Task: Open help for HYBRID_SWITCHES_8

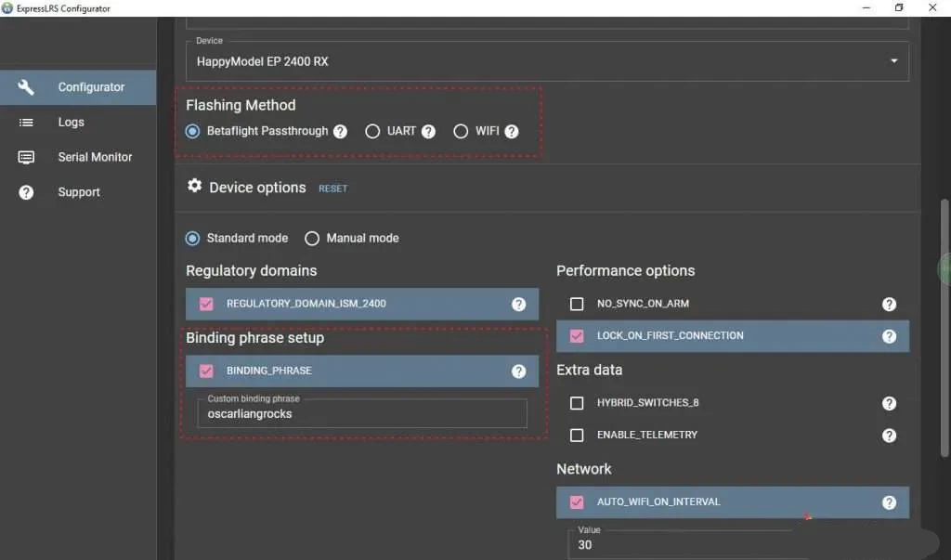Action: pyautogui.click(x=889, y=403)
